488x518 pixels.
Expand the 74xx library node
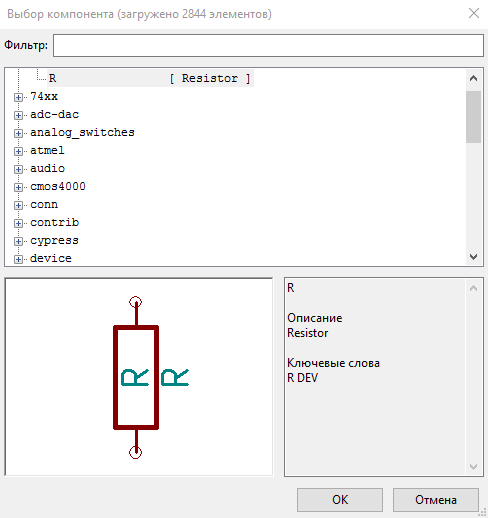tap(18, 97)
